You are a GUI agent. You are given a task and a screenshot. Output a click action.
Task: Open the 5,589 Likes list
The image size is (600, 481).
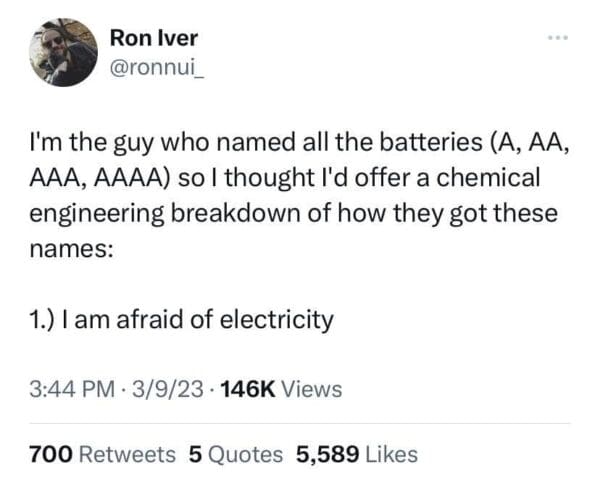(357, 454)
